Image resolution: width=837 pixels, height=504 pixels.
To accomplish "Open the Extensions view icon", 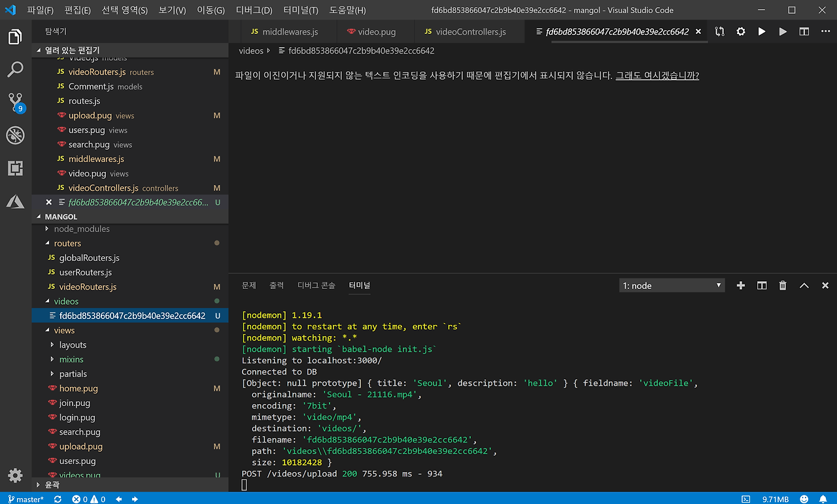I will (15, 169).
